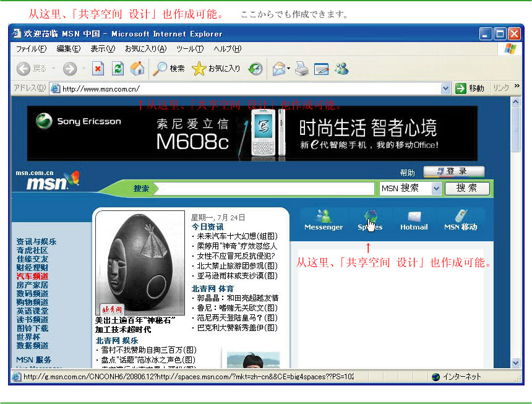Open the History clock icon

point(255,69)
